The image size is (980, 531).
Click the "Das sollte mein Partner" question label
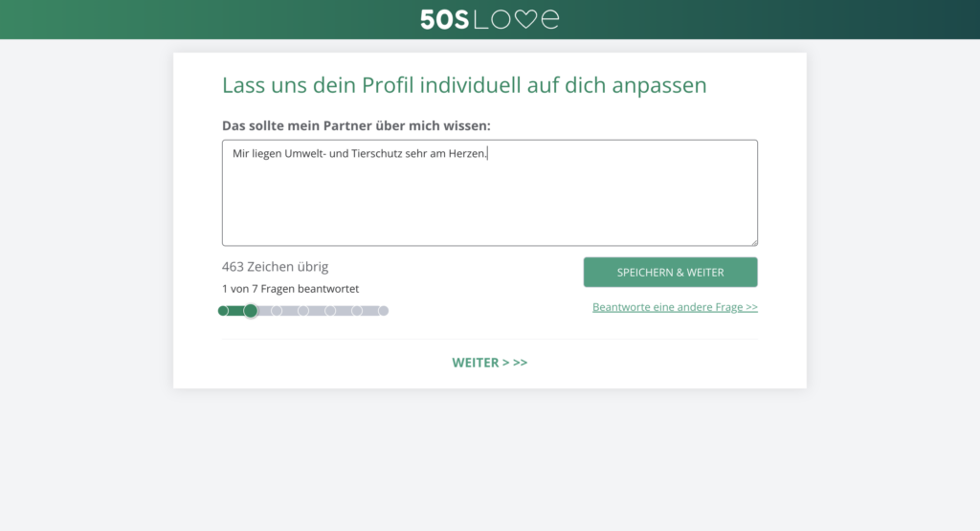pyautogui.click(x=356, y=125)
